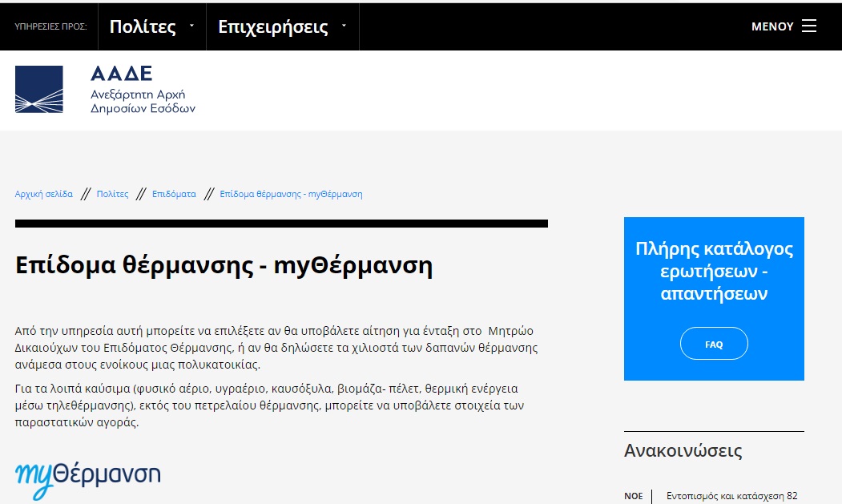Screen dimensions: 842x504
Task: Click the ΥΠΗΡΕΣΙΕΣ ΠΡΟΣ: label
Action: [50, 26]
